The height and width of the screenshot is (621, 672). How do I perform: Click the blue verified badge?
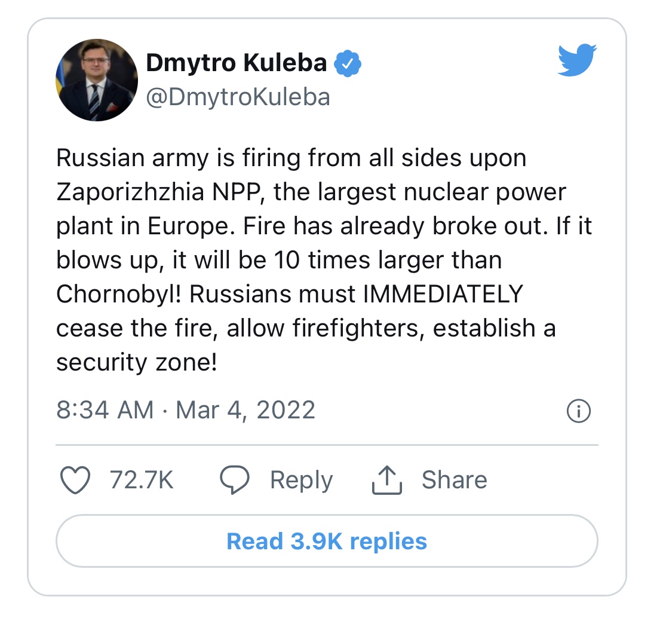pos(346,64)
